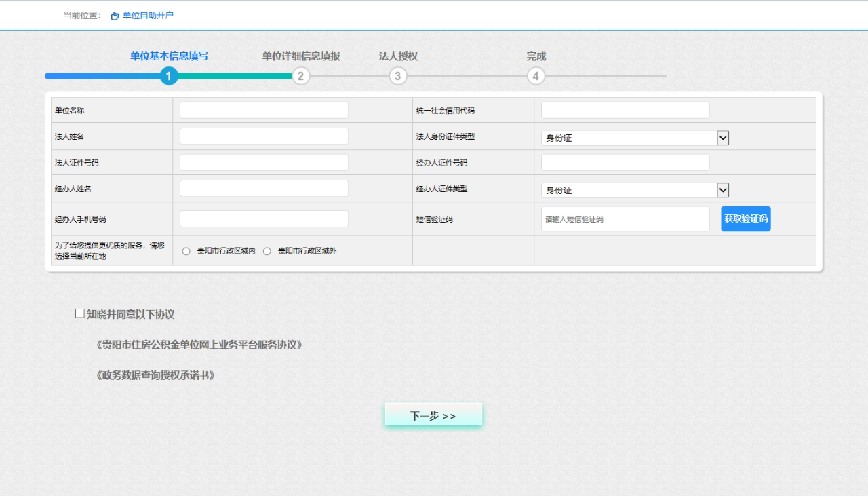Click the 经办人手机号码 label text

click(80, 219)
